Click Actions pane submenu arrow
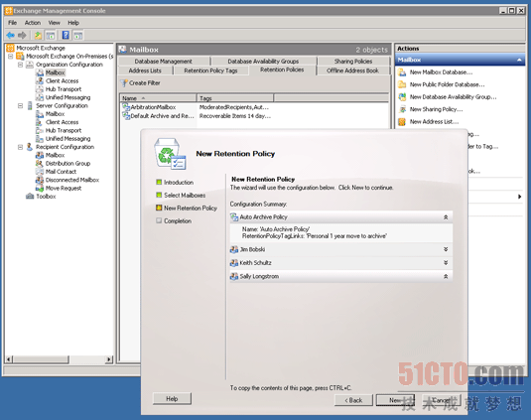The width and height of the screenshot is (531, 420). click(520, 197)
